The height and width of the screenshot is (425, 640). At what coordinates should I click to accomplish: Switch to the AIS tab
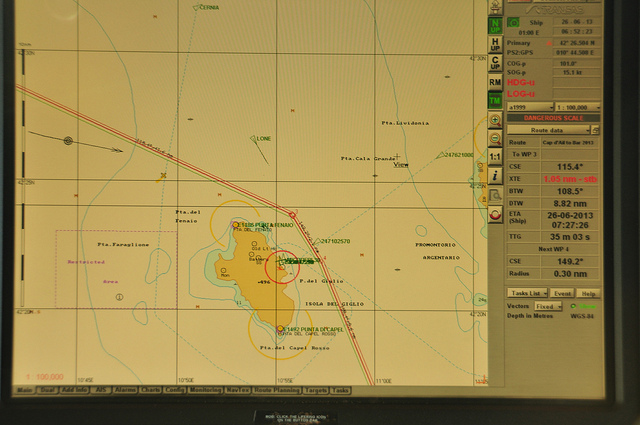point(100,390)
